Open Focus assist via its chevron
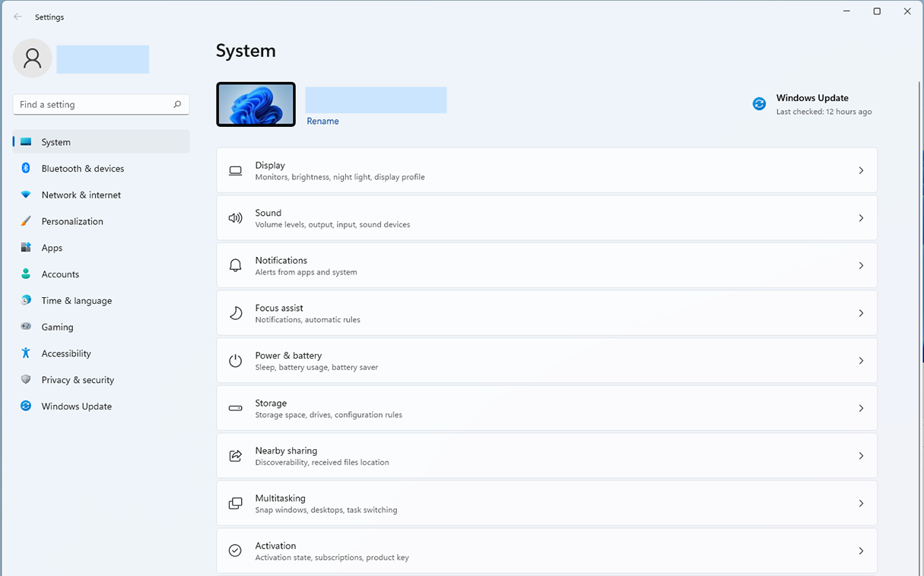 [x=861, y=313]
